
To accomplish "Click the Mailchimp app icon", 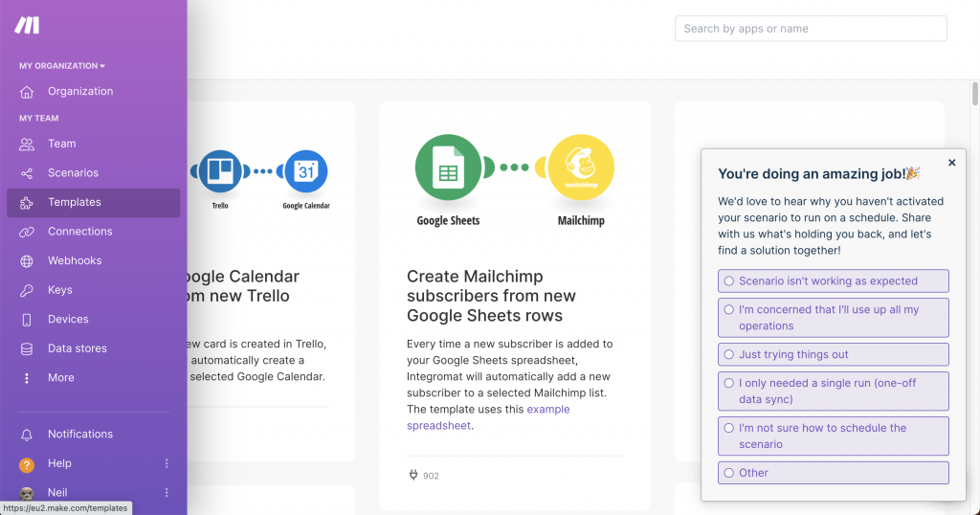I will pos(581,168).
